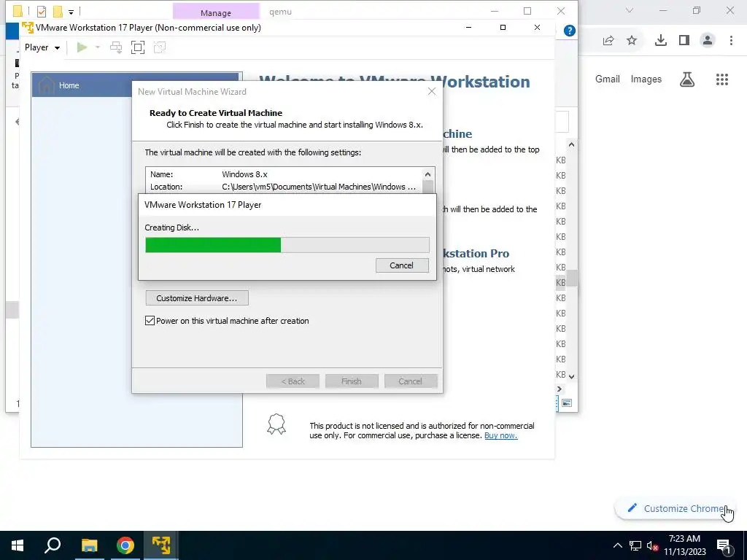Screen dimensions: 747x560
Task: Click the Customize Hardware button
Action: pyautogui.click(x=197, y=298)
